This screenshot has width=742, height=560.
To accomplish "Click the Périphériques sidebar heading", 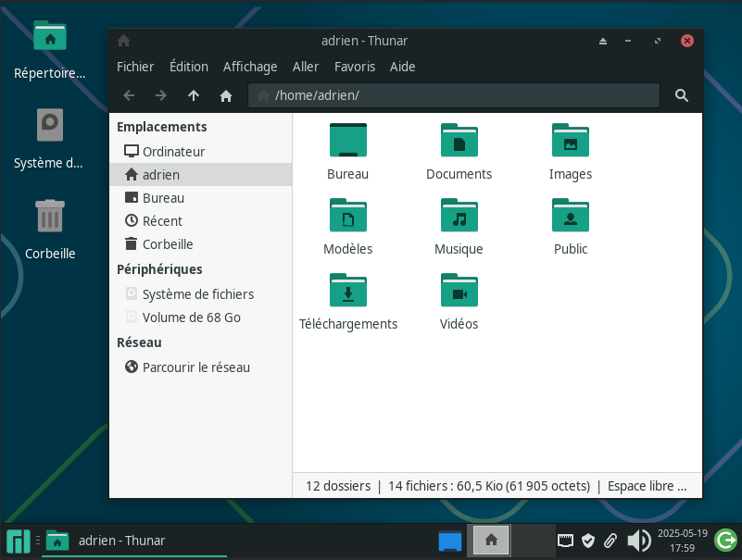I will point(159,269).
